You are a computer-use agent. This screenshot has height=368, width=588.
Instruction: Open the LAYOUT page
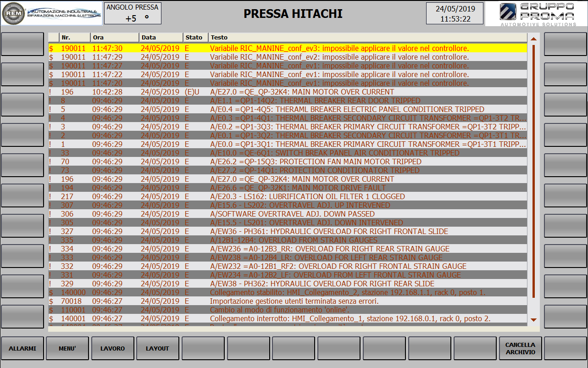[158, 349]
